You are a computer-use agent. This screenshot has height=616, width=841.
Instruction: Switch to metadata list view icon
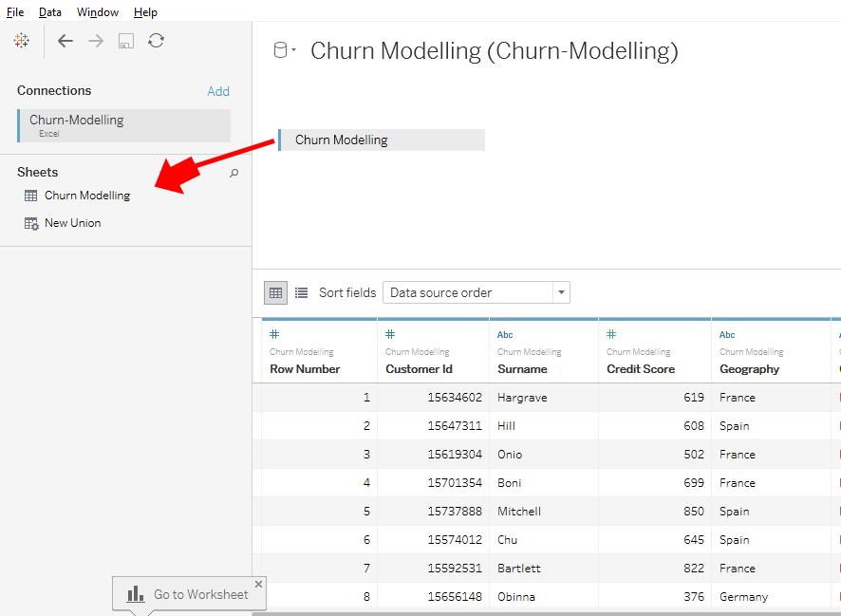(x=301, y=292)
